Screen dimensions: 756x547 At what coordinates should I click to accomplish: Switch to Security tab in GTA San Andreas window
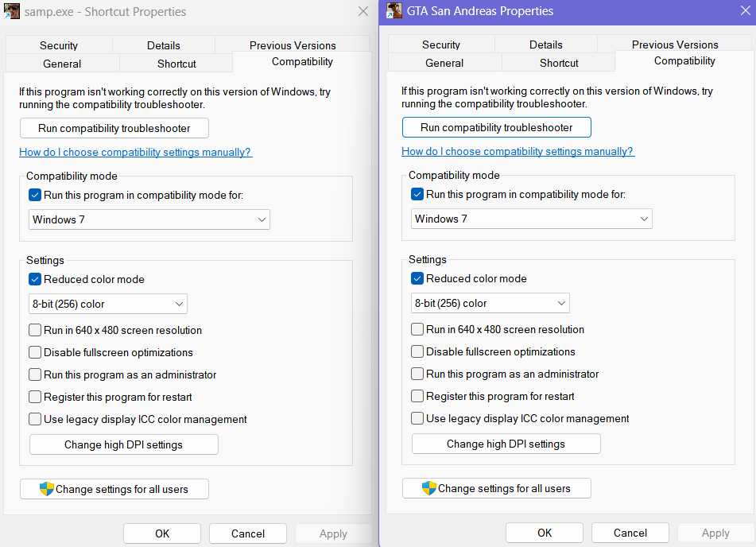tap(441, 45)
